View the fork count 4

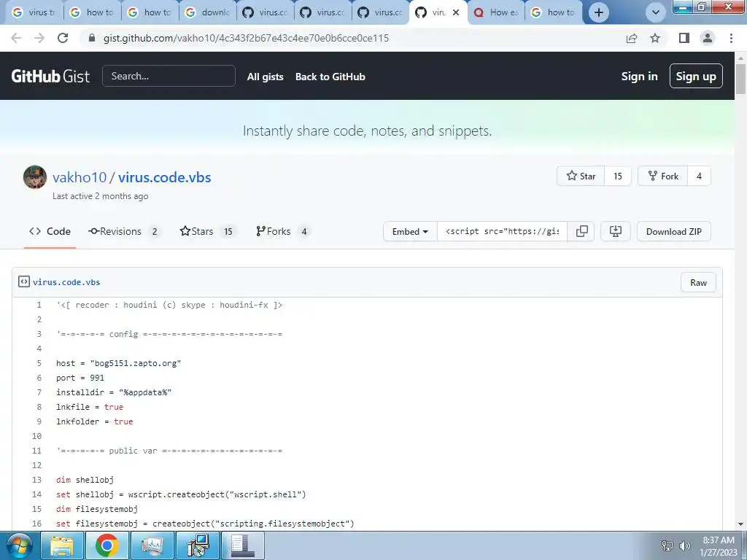[699, 176]
